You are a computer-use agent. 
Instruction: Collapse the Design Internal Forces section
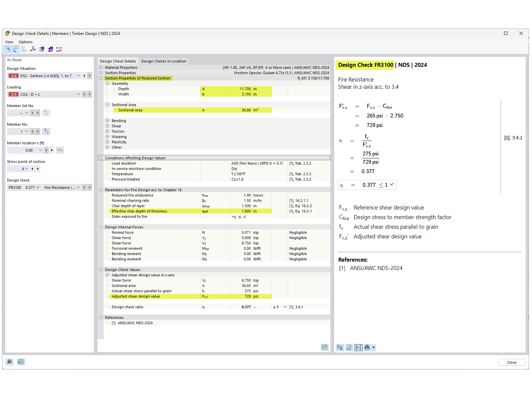[x=101, y=227]
